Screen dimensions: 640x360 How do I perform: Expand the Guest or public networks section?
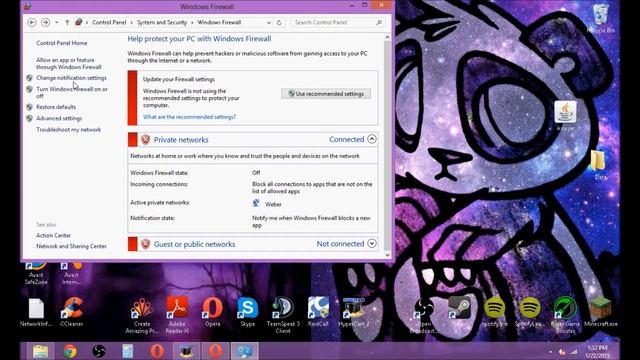coord(371,244)
